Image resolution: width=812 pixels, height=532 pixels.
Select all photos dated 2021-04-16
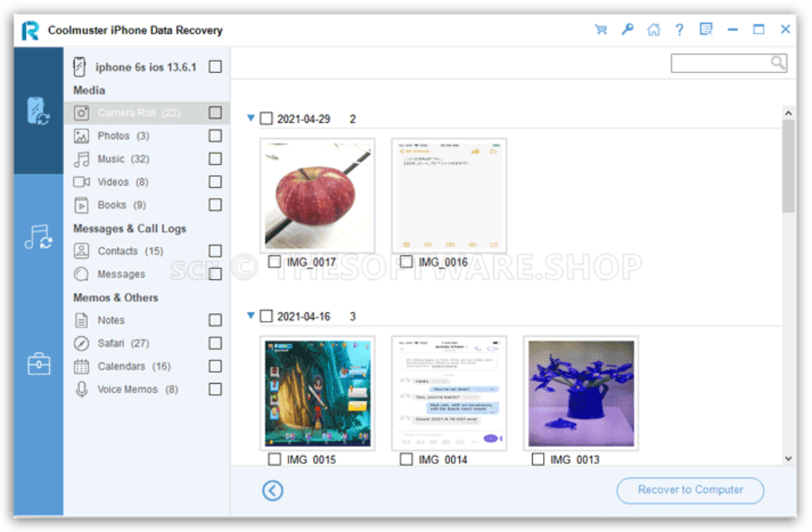click(266, 316)
